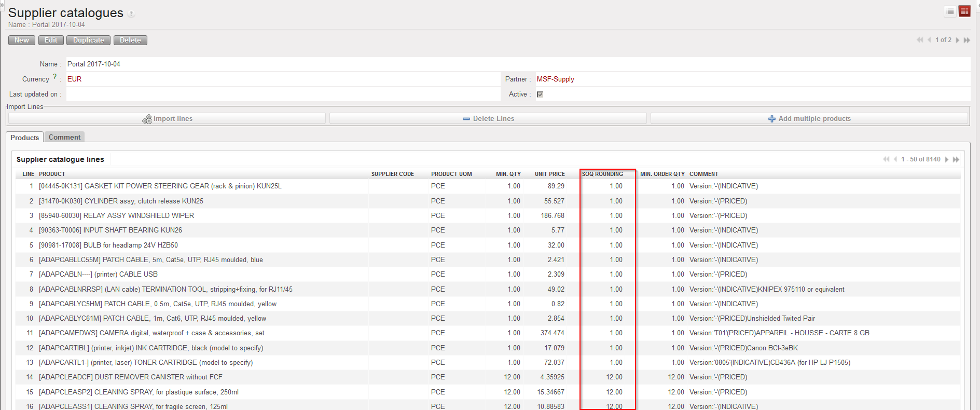
Task: Click the Currency help question mark
Action: click(x=55, y=76)
